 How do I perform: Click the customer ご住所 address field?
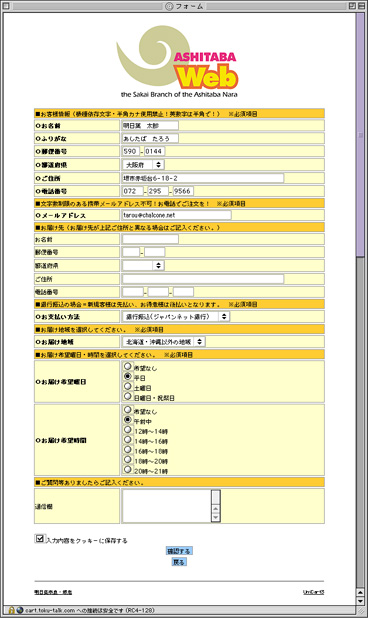click(x=203, y=178)
